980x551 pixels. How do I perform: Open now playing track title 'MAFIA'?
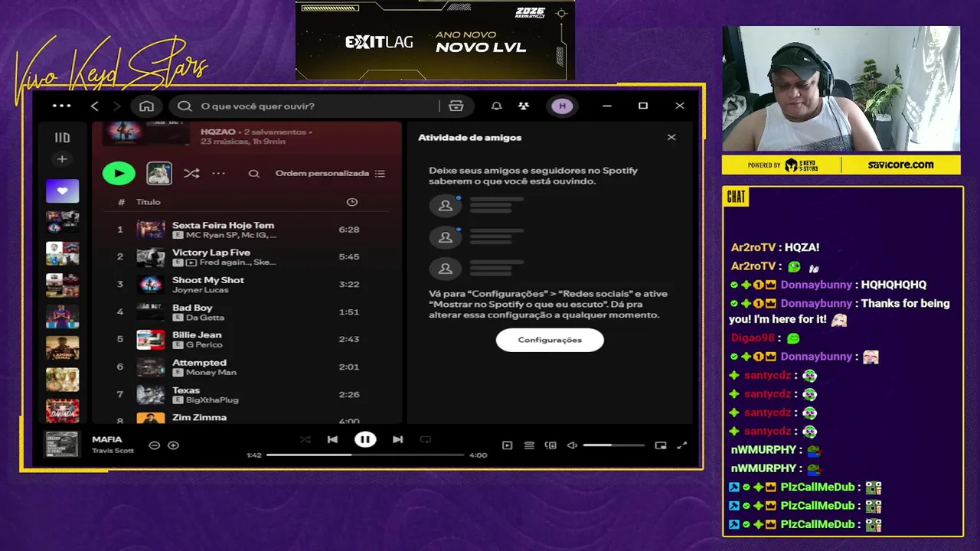[x=107, y=439]
